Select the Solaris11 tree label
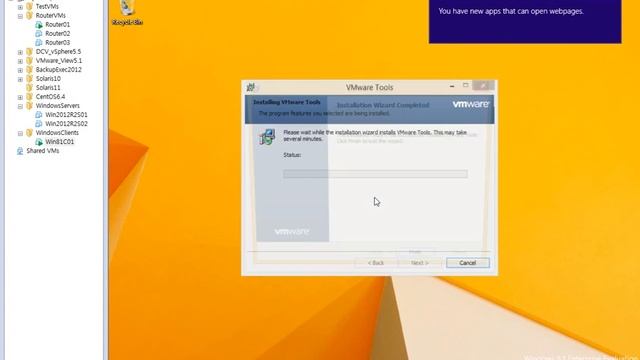Screen dimensions: 640x360 click(48, 87)
